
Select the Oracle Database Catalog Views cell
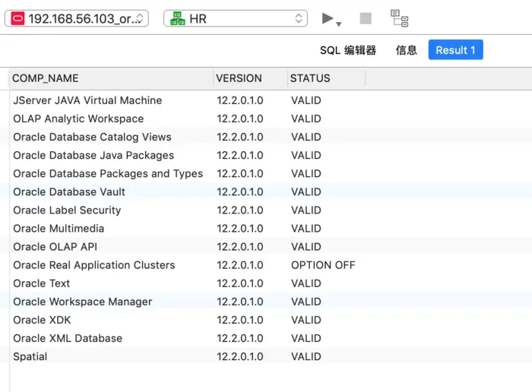point(92,137)
